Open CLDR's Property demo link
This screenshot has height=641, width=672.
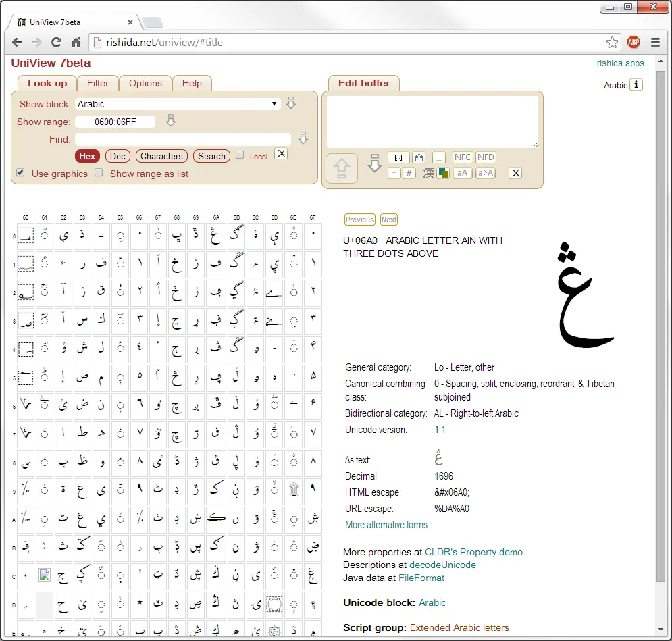pos(473,552)
